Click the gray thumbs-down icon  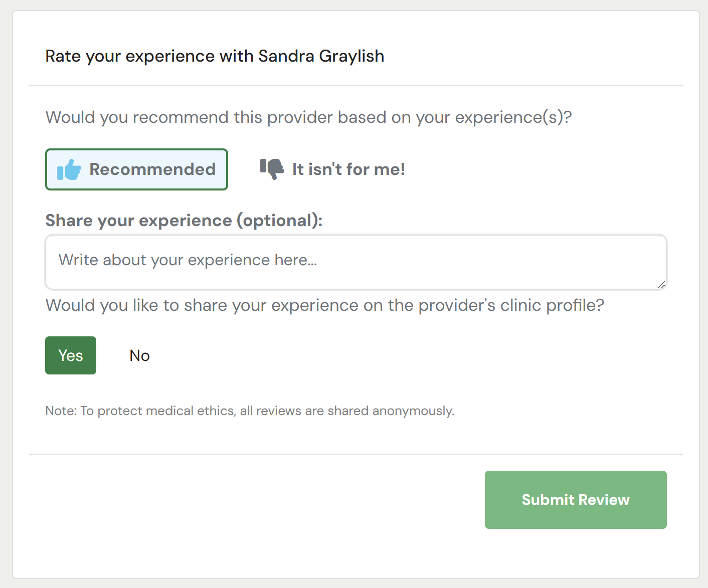[272, 169]
